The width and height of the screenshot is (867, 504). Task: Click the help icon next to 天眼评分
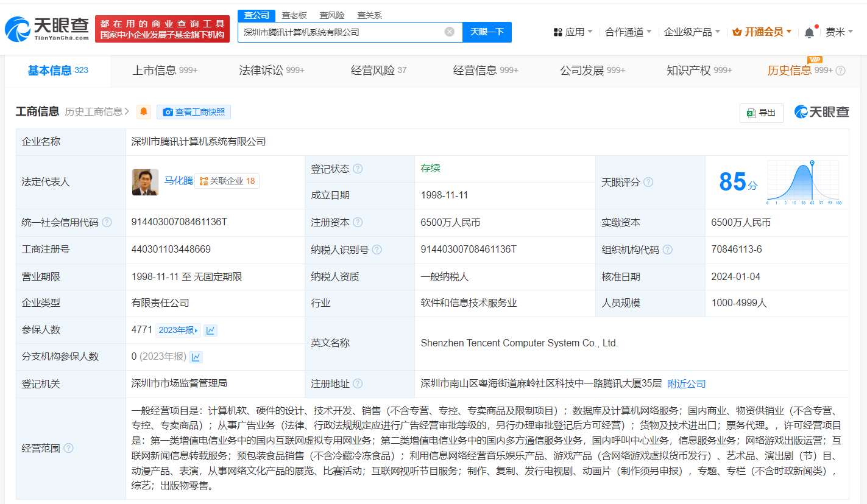click(x=648, y=182)
